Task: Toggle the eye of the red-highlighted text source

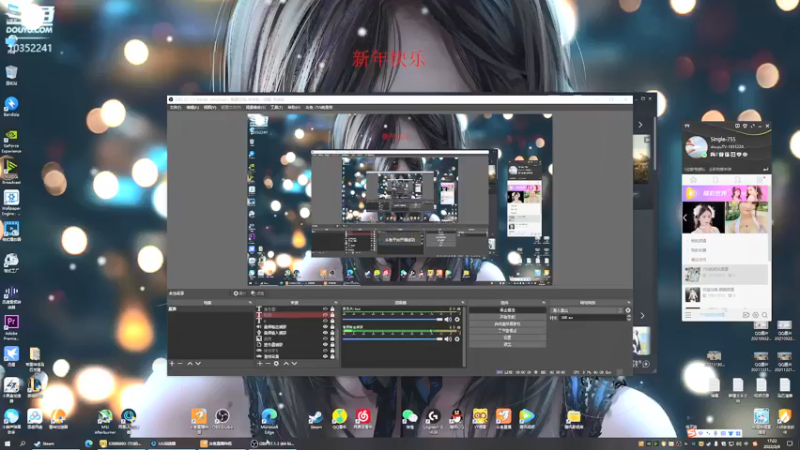Action: tap(325, 315)
